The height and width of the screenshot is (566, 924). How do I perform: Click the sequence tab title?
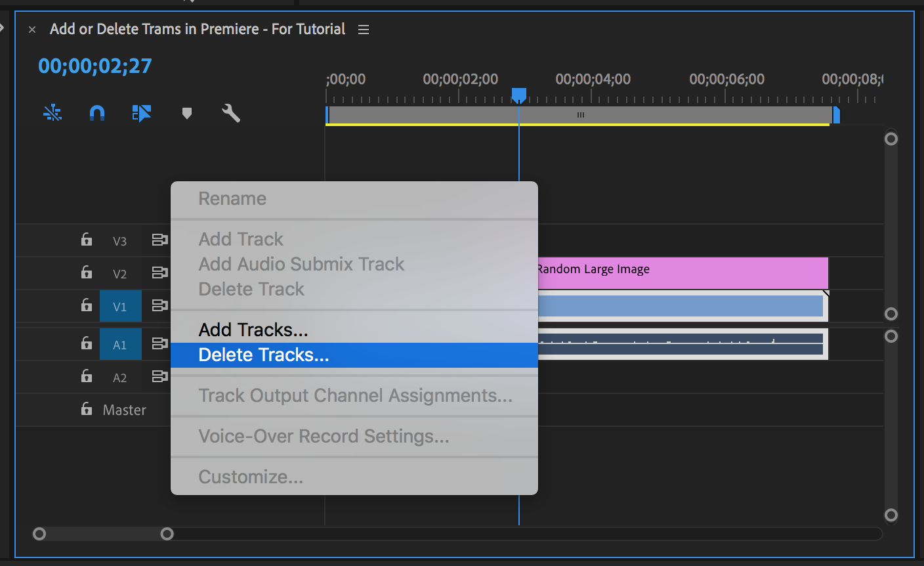[x=198, y=29]
